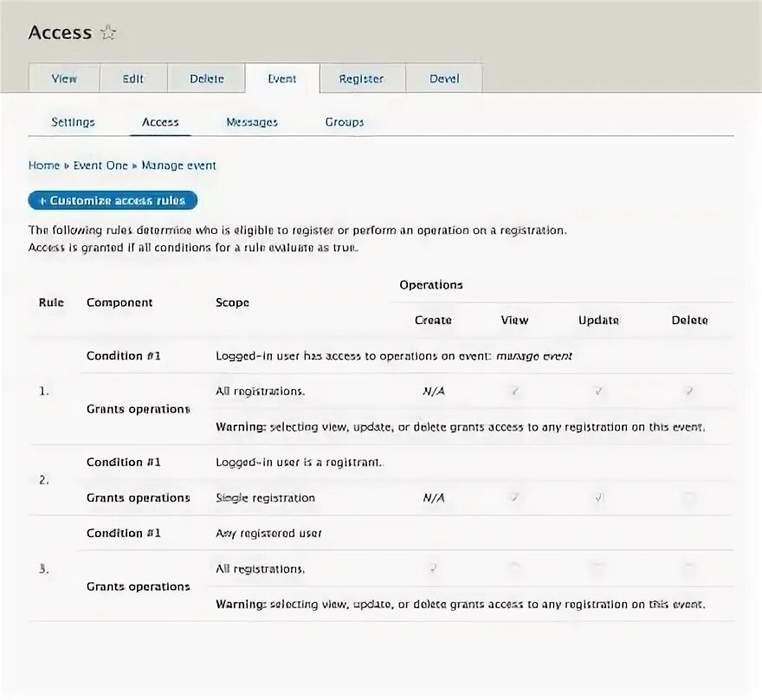Screen dimensions: 762x700
Task: Open the Register tab
Action: 362,78
